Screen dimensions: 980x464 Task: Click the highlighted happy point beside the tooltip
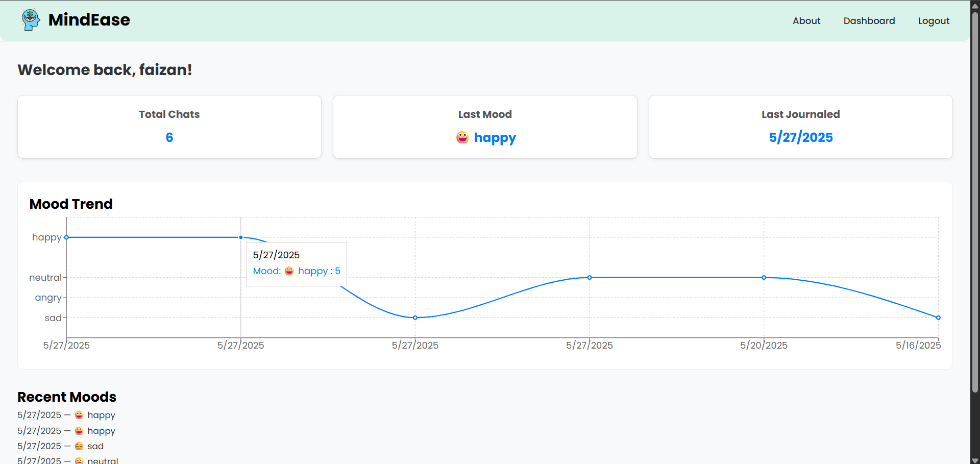pos(241,237)
